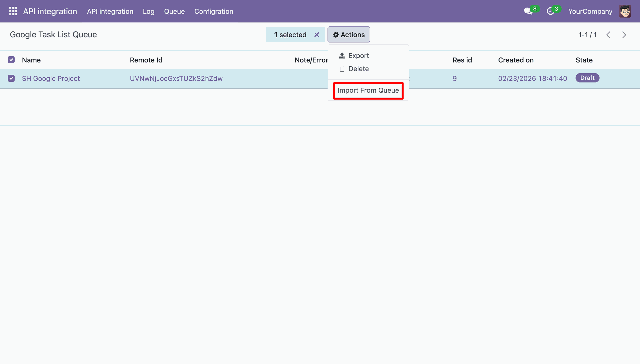Viewport: 640px width, 364px height.
Task: Select Import From Queue action
Action: pyautogui.click(x=368, y=90)
